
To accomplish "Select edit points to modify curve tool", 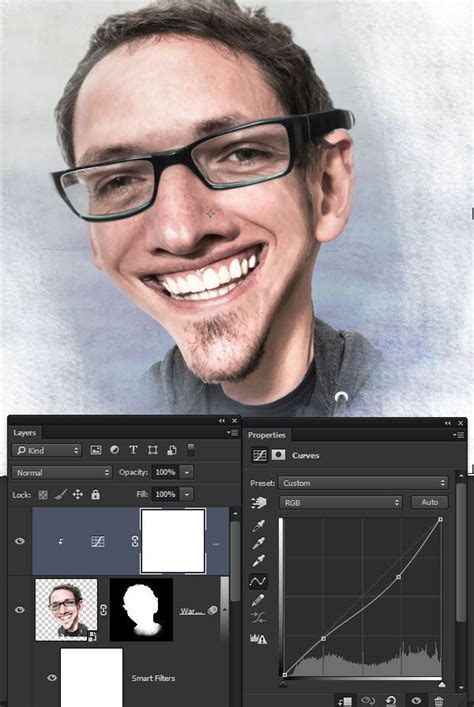I will [x=258, y=581].
